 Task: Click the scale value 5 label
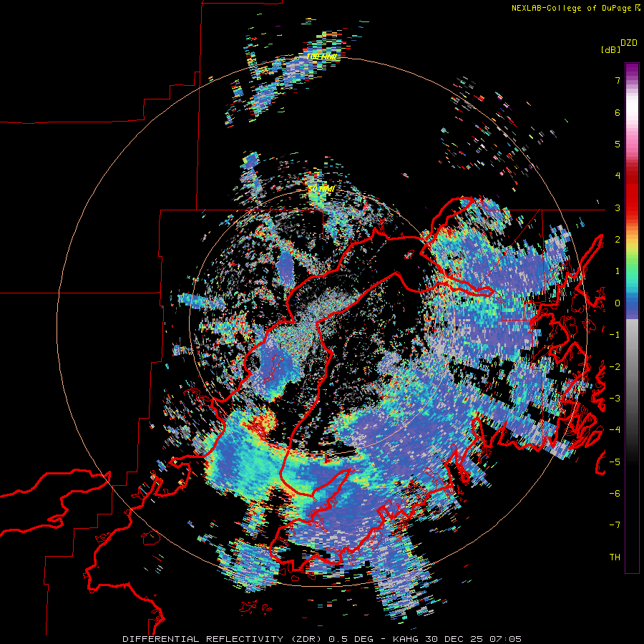(x=618, y=144)
